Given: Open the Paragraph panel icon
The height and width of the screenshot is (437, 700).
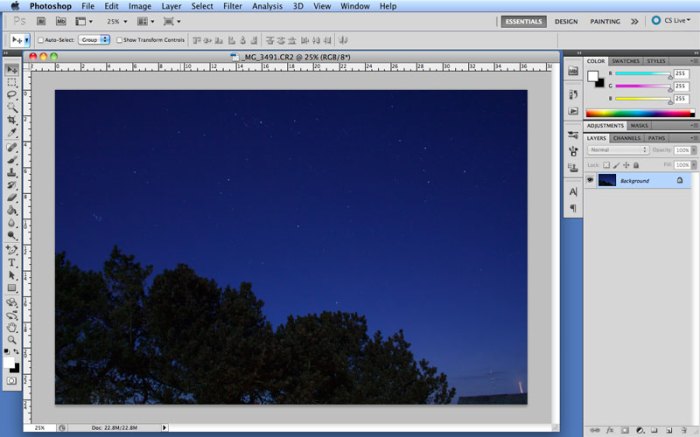Looking at the screenshot, I should click(573, 208).
